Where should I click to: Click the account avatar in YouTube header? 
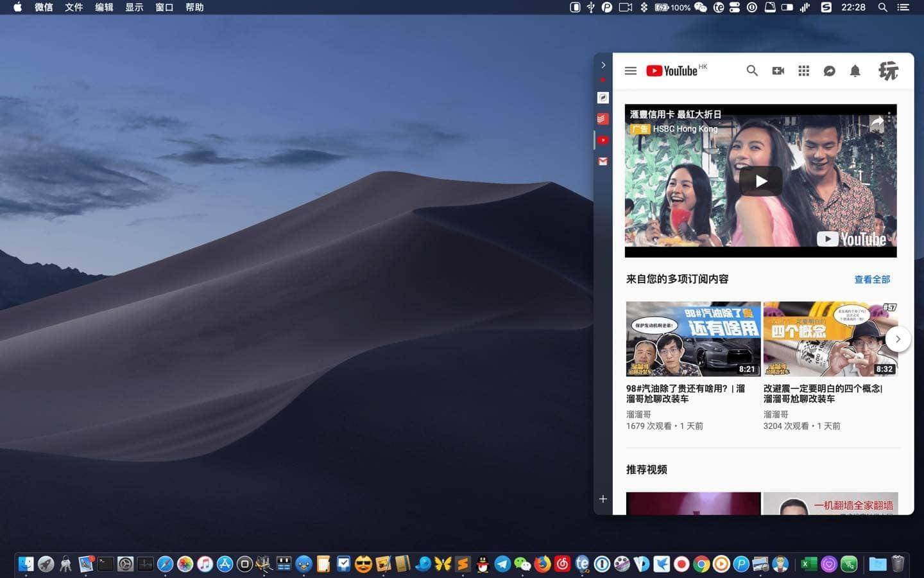click(888, 71)
